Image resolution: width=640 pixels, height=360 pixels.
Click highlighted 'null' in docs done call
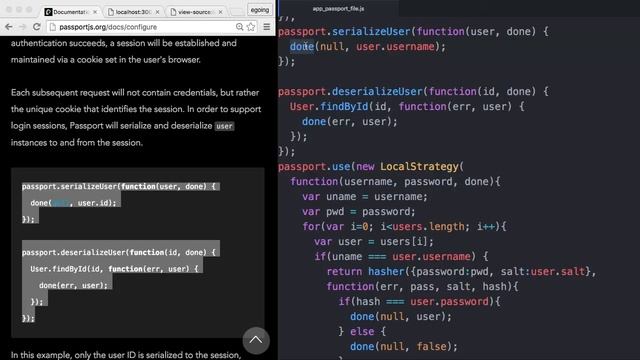(x=60, y=203)
